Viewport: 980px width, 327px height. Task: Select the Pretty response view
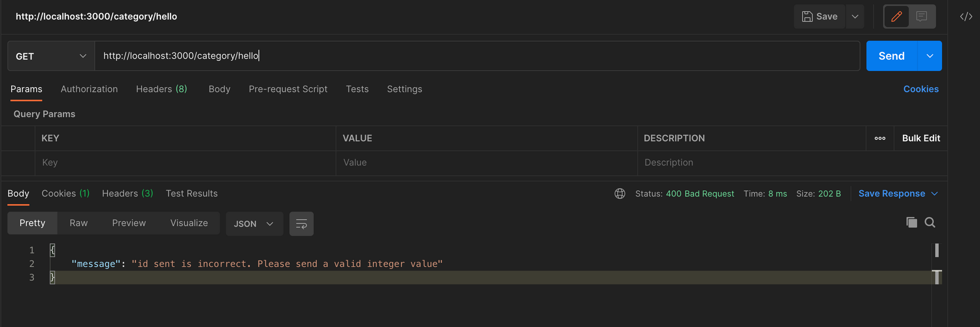click(x=32, y=223)
